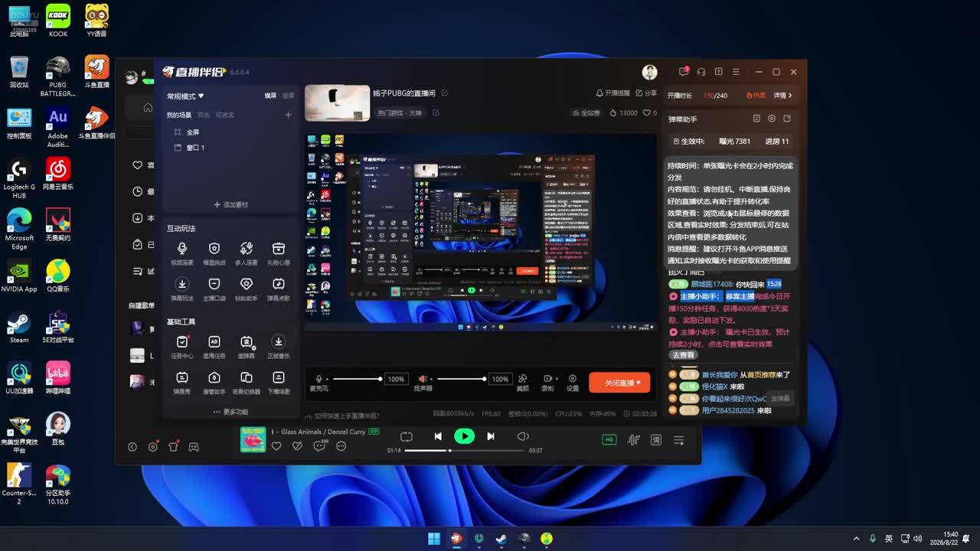Toggle the 全站榜 ranking display

(x=586, y=112)
